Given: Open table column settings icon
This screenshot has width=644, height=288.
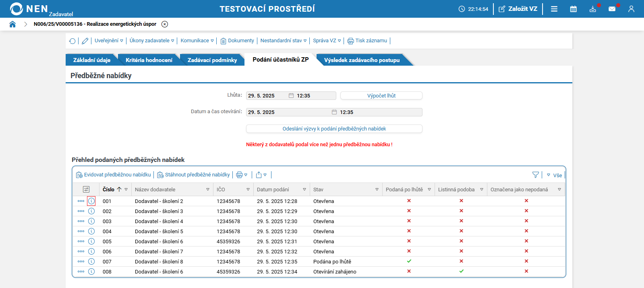Looking at the screenshot, I should pyautogui.click(x=86, y=189).
